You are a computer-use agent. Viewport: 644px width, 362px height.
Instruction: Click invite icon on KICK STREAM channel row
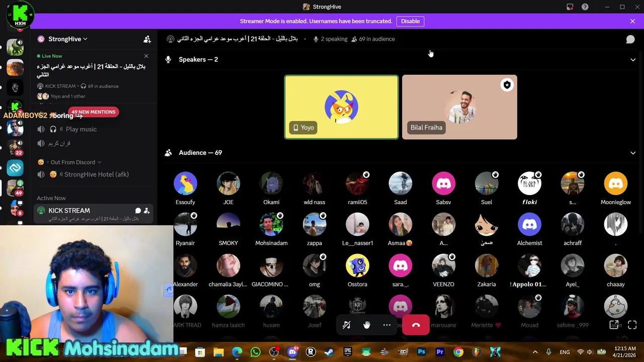click(147, 211)
